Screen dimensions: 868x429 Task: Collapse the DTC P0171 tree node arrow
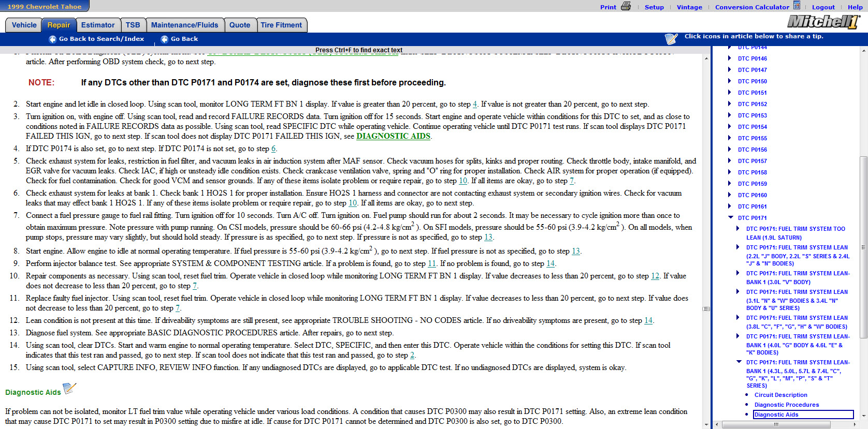point(730,217)
